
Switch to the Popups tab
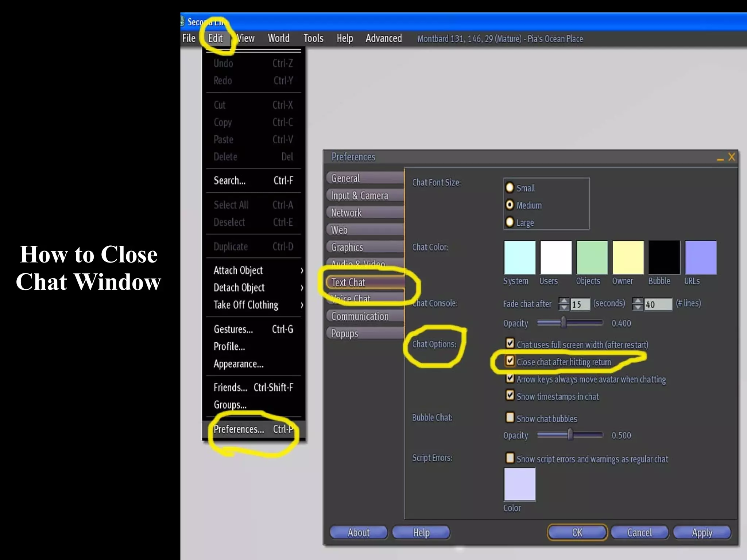click(365, 333)
